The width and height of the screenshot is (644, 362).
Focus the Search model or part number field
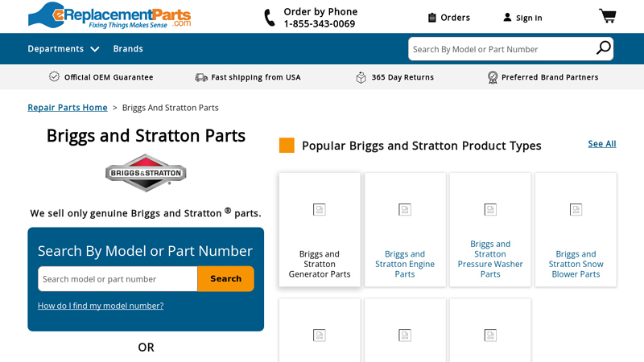pos(118,279)
